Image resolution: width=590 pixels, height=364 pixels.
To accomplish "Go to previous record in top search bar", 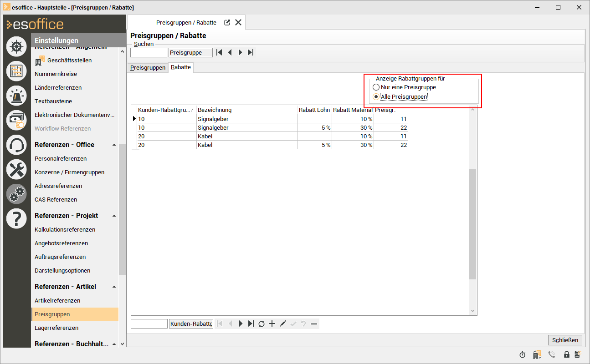I will pos(230,52).
